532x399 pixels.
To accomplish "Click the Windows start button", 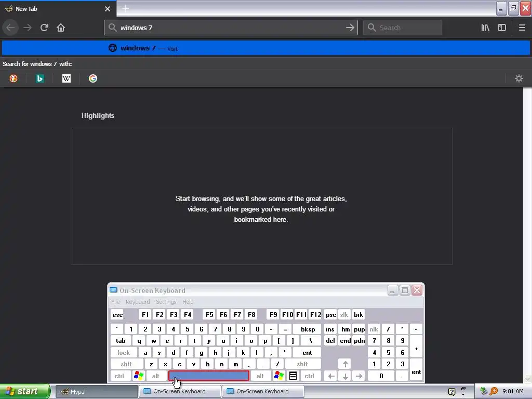I will click(25, 391).
